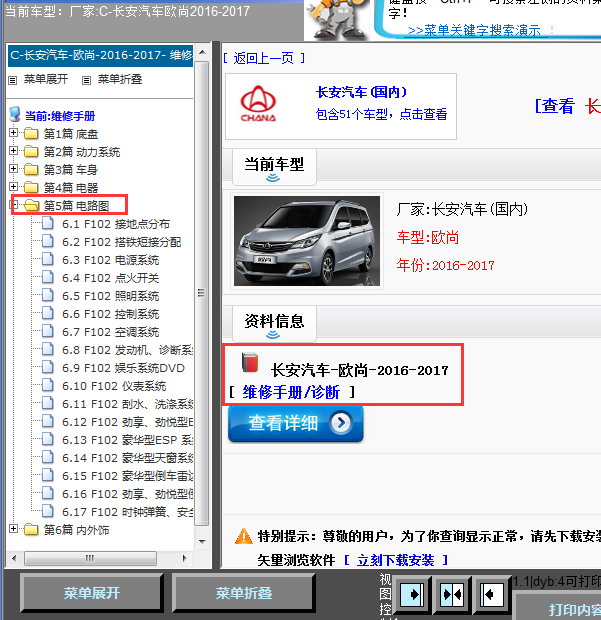Click the [查看 link at right
The width and height of the screenshot is (601, 620).
554,106
